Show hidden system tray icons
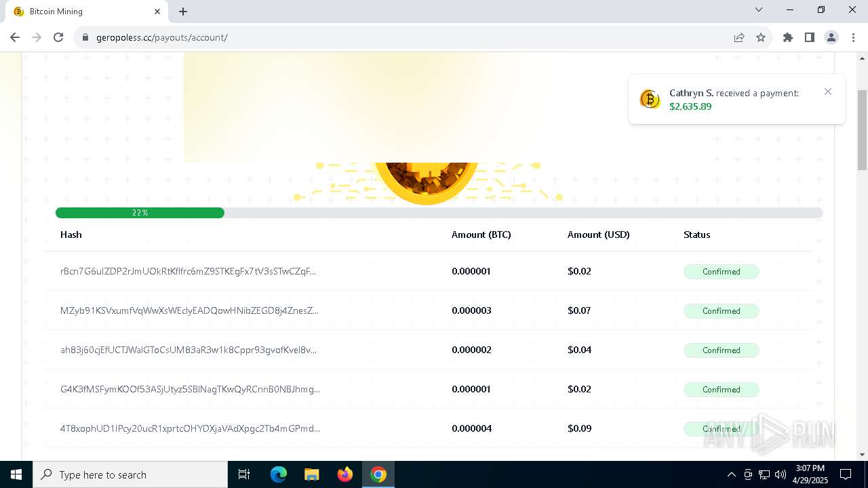This screenshot has width=868, height=488. click(731, 474)
